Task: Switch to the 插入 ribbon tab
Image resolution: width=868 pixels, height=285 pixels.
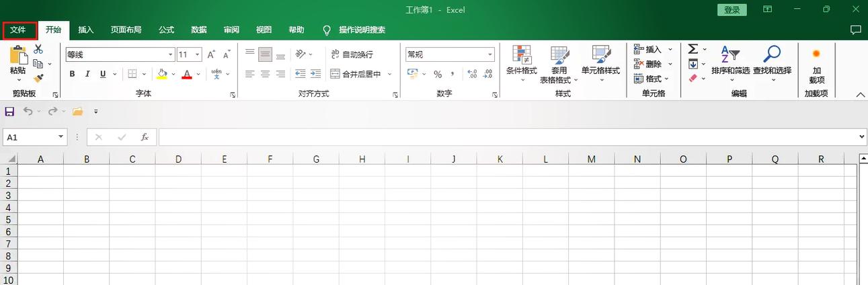Action: point(86,30)
